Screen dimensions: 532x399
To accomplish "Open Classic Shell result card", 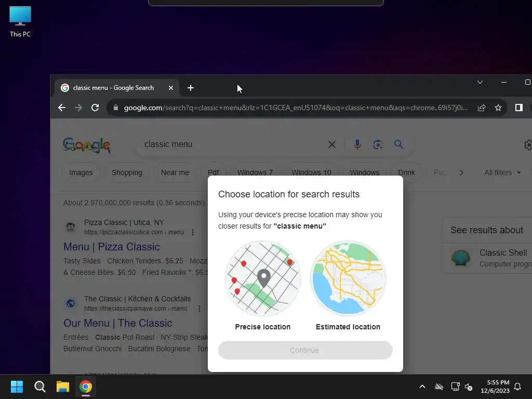I will (x=488, y=258).
